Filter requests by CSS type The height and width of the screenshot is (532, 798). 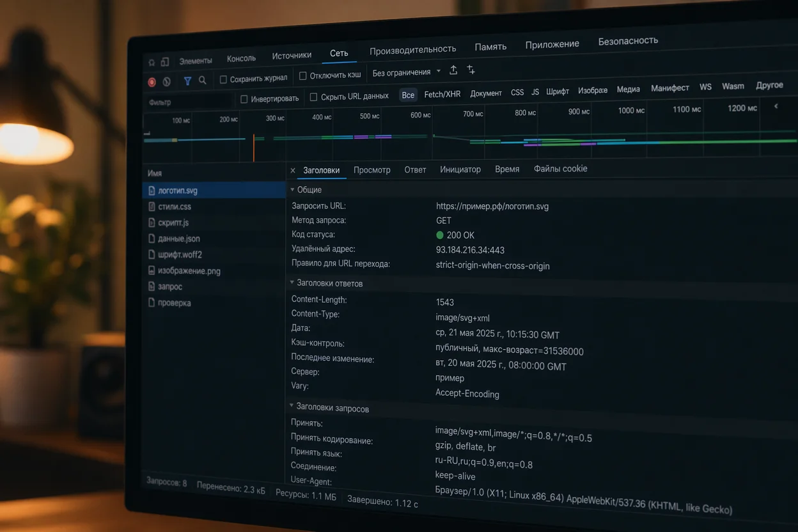point(517,92)
